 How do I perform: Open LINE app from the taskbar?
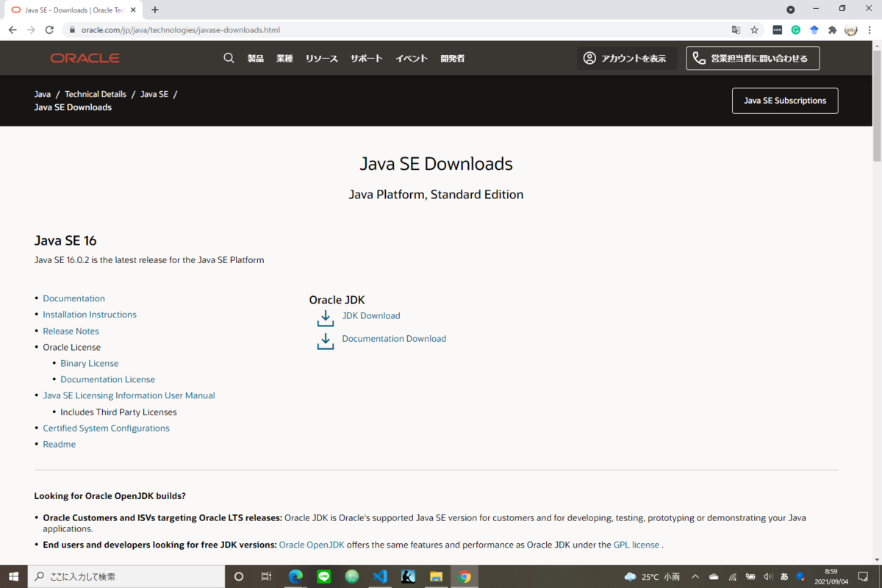(323, 577)
